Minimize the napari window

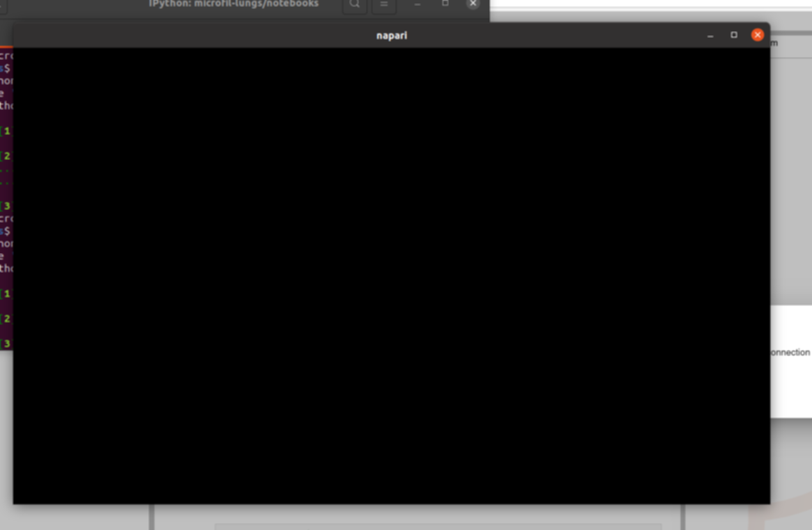click(710, 35)
